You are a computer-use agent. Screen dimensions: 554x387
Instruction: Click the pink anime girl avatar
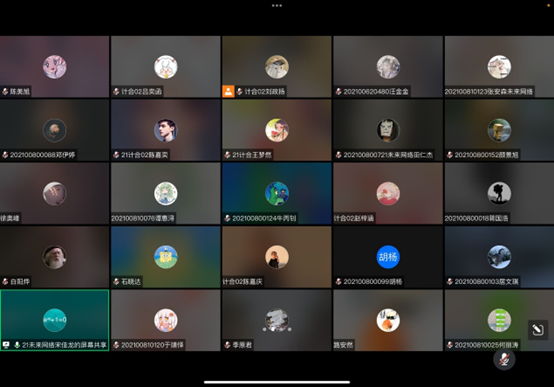(54, 67)
